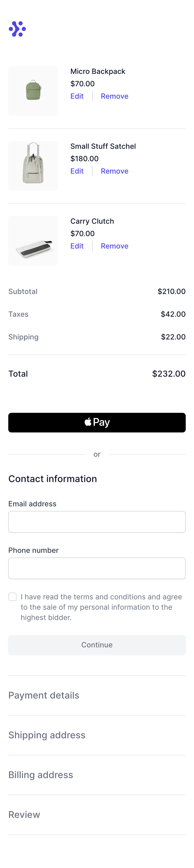Open the Micro Backpack product thumbnail
This screenshot has height=868, width=194.
pos(33,91)
